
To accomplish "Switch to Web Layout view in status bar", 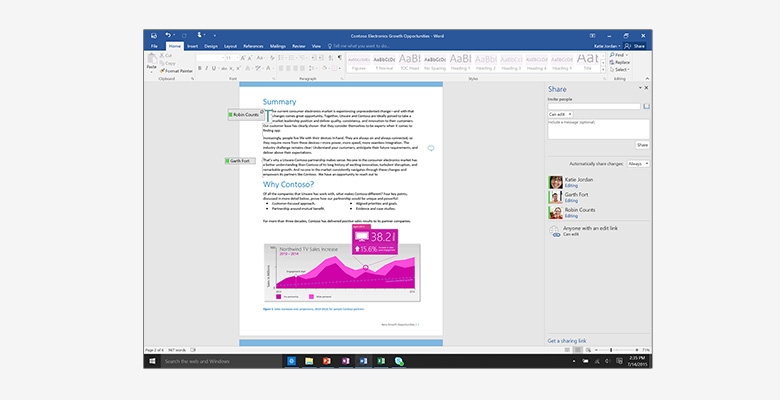I will tap(588, 350).
